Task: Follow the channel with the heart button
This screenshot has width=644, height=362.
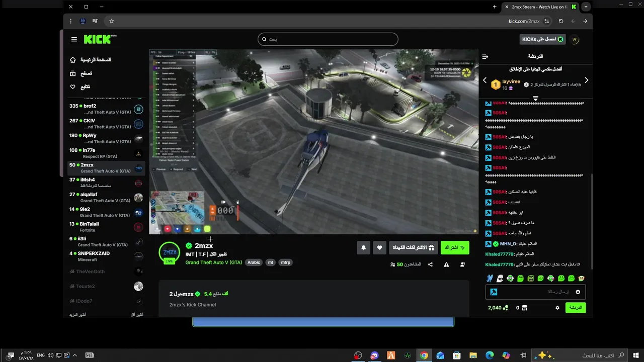Action: click(x=380, y=247)
